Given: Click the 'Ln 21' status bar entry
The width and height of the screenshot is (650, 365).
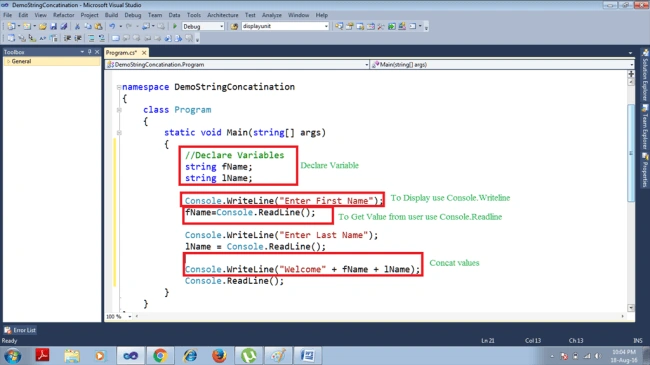Looking at the screenshot, I should (488, 341).
